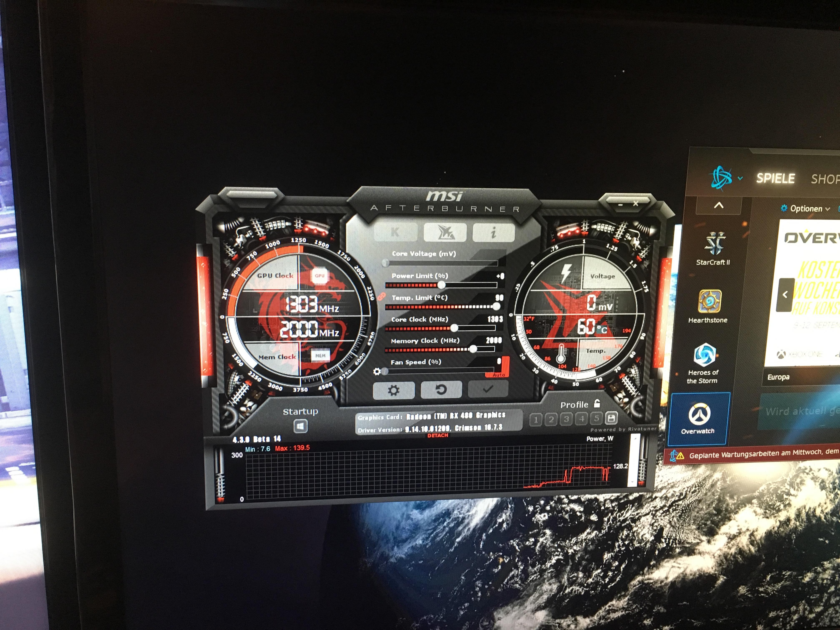Image resolution: width=840 pixels, height=630 pixels.
Task: Click the DETACH monitor link
Action: click(x=438, y=436)
